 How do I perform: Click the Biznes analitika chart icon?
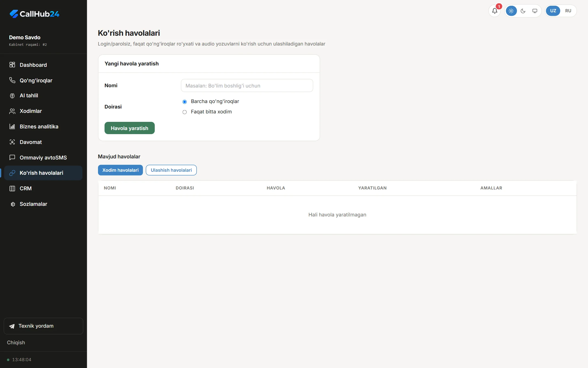12,126
